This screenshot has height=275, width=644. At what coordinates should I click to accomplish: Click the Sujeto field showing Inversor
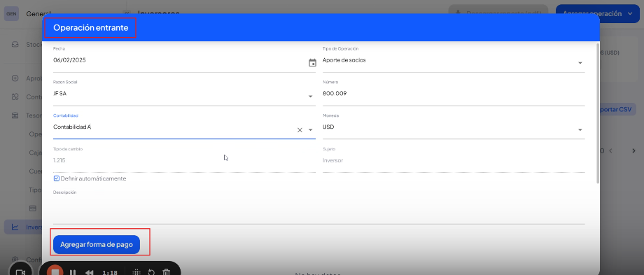[x=454, y=160]
